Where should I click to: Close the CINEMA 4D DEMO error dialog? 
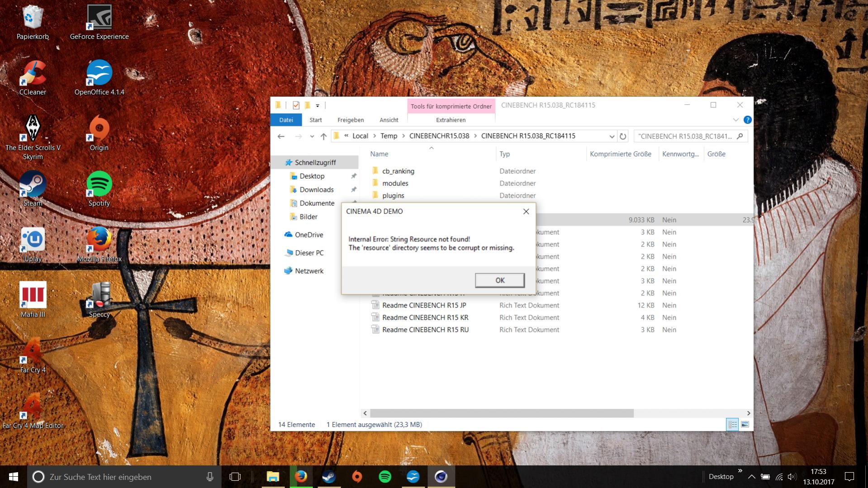[x=526, y=211]
